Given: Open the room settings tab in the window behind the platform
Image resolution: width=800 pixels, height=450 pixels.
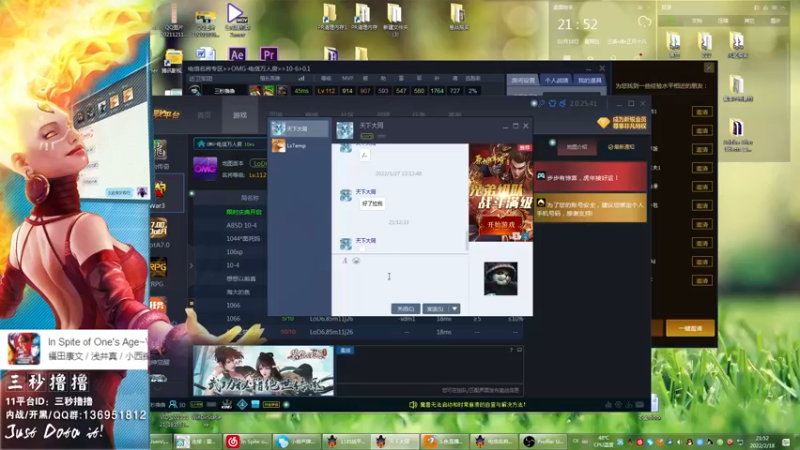Looking at the screenshot, I should (523, 80).
